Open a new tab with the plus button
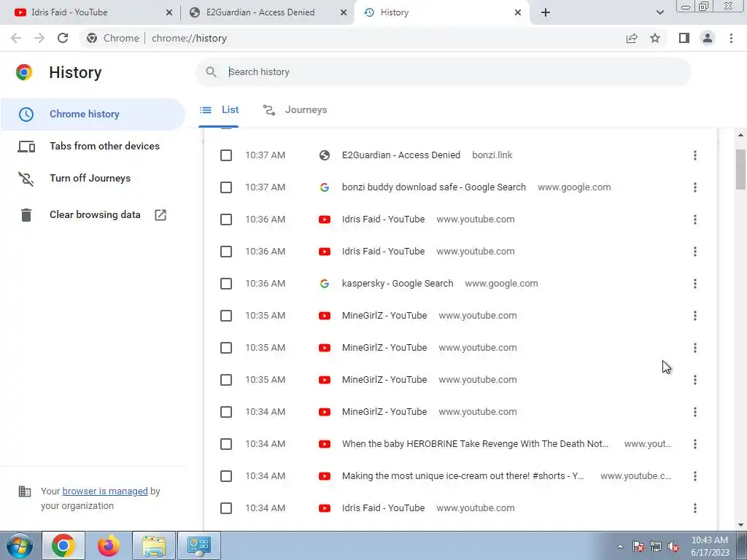Screen dimensions: 747x560 (x=546, y=12)
